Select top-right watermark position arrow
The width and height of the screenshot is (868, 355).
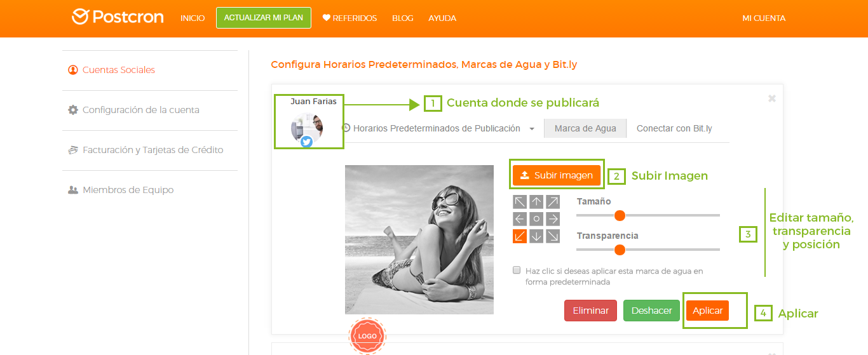[x=553, y=202]
